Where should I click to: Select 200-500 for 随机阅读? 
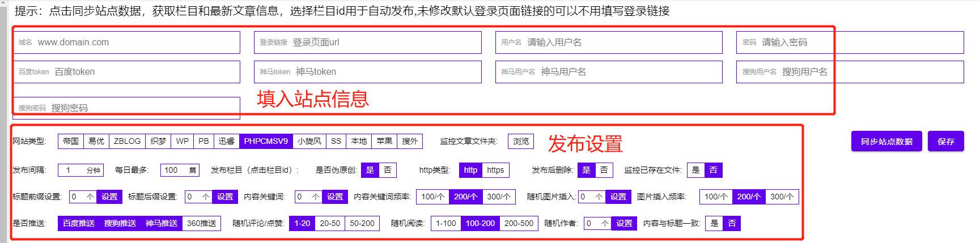coord(519,223)
